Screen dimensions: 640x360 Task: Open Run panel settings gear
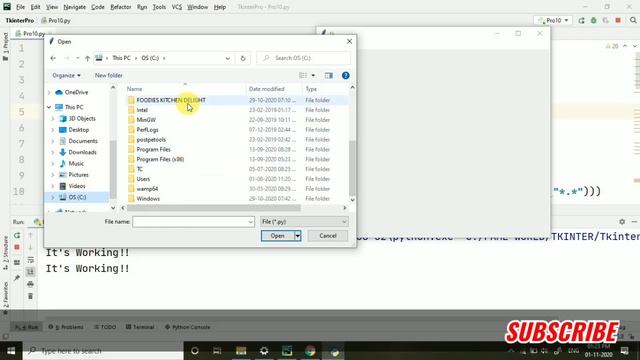pyautogui.click(x=622, y=222)
